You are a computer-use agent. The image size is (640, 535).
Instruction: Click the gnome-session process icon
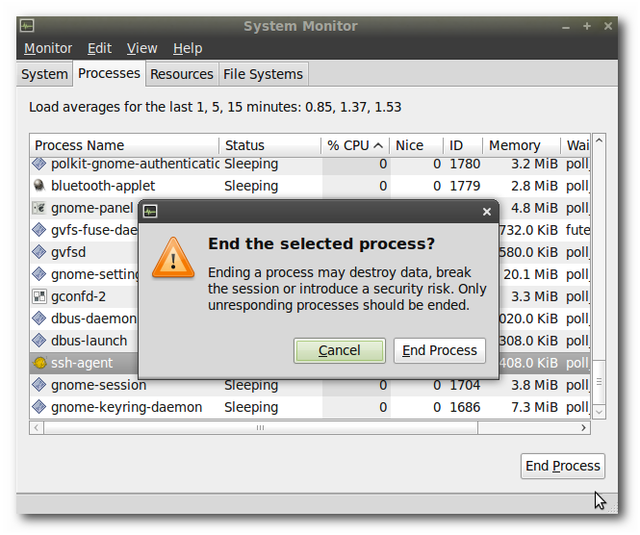point(39,385)
